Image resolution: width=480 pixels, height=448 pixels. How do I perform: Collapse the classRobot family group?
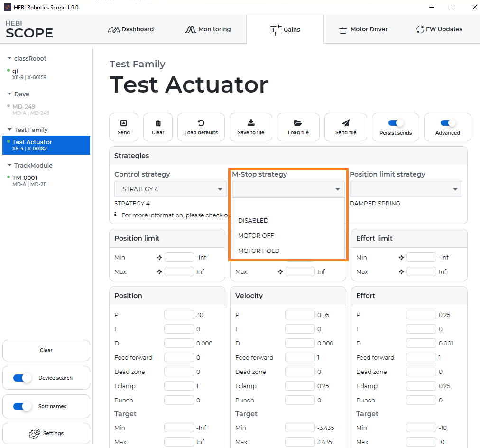click(x=9, y=59)
